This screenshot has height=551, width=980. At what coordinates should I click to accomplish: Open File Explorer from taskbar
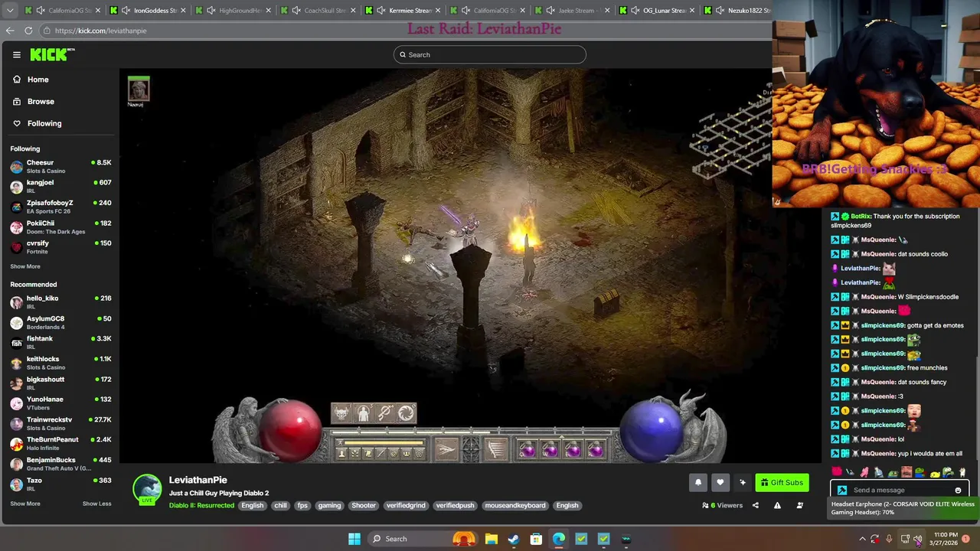[491, 539]
